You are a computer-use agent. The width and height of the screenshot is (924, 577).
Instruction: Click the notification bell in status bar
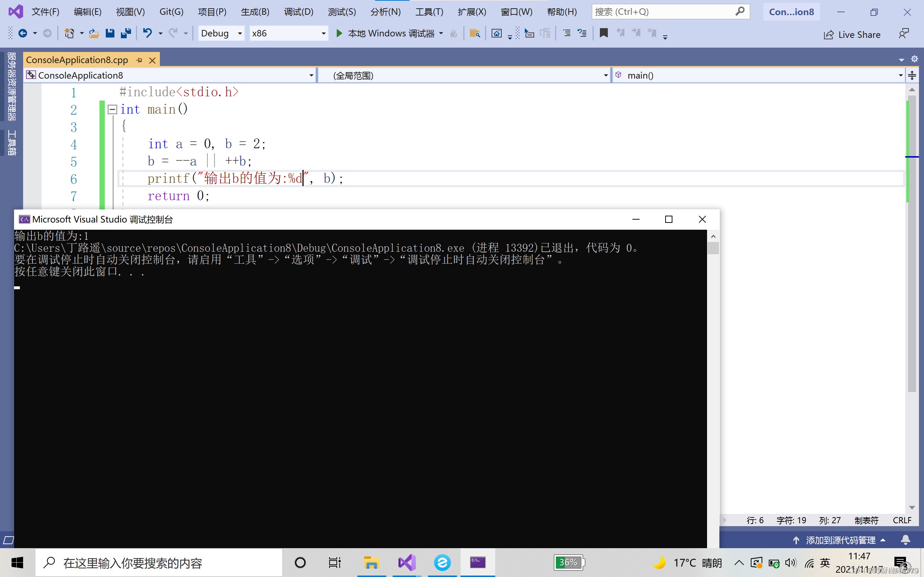click(x=905, y=540)
